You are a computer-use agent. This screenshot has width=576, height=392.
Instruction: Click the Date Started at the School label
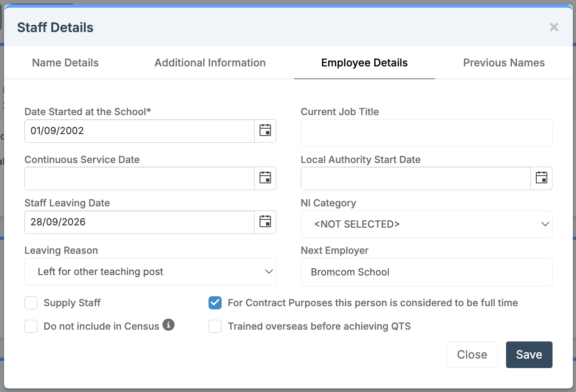tap(88, 112)
